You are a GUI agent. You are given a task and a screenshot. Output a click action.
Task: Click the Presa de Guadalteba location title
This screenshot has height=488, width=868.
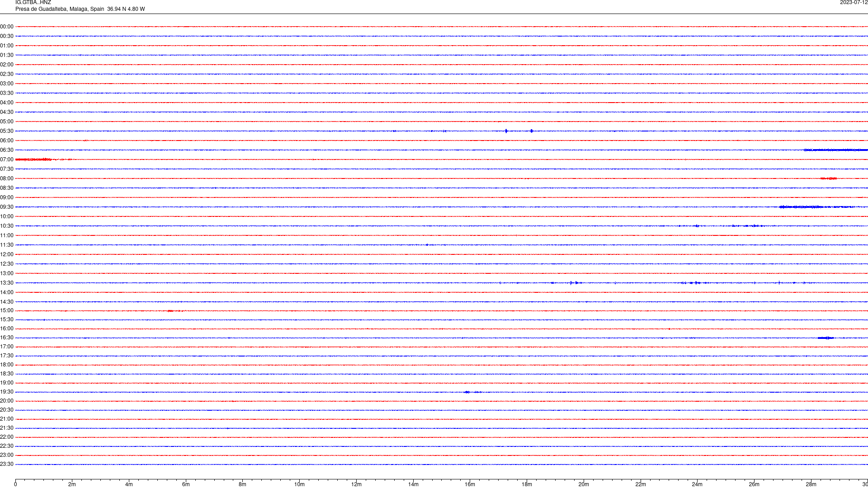click(80, 9)
